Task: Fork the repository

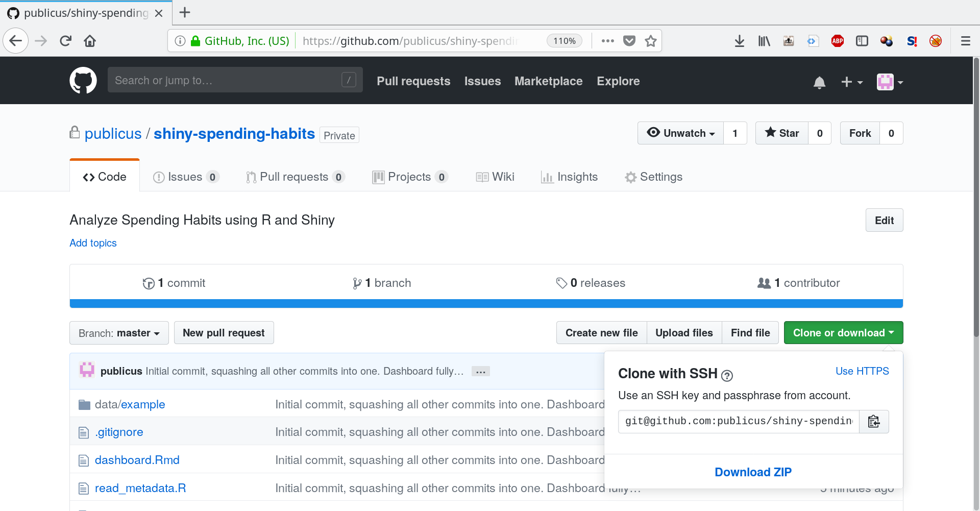Action: (x=860, y=133)
